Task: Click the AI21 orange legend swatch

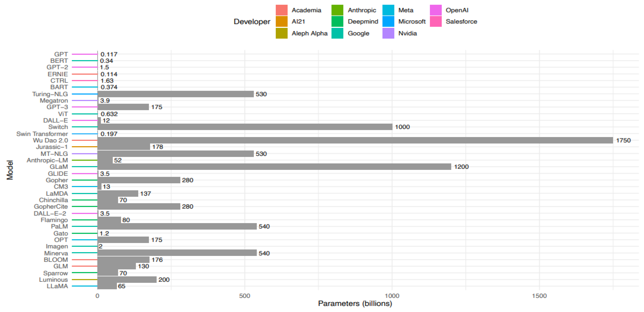Action: [x=282, y=21]
